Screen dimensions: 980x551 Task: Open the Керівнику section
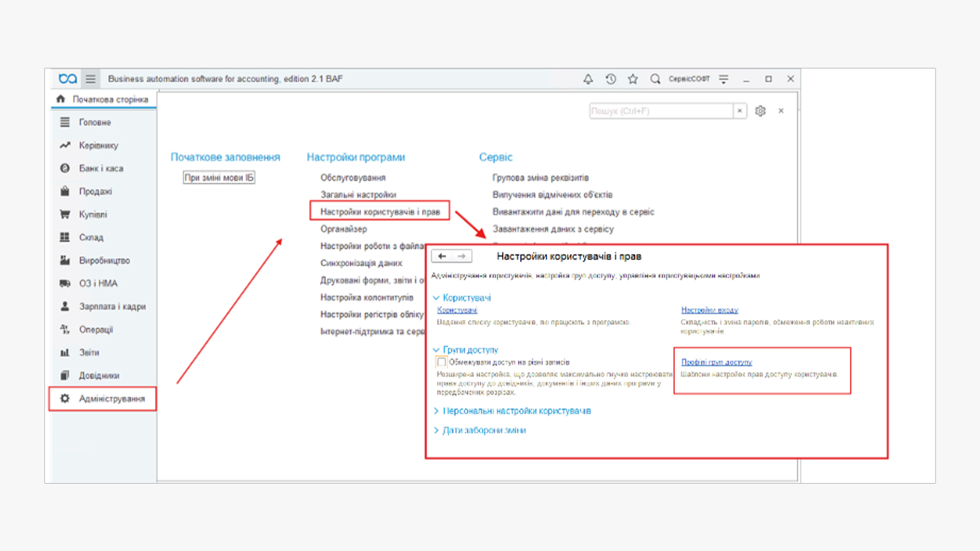(99, 145)
